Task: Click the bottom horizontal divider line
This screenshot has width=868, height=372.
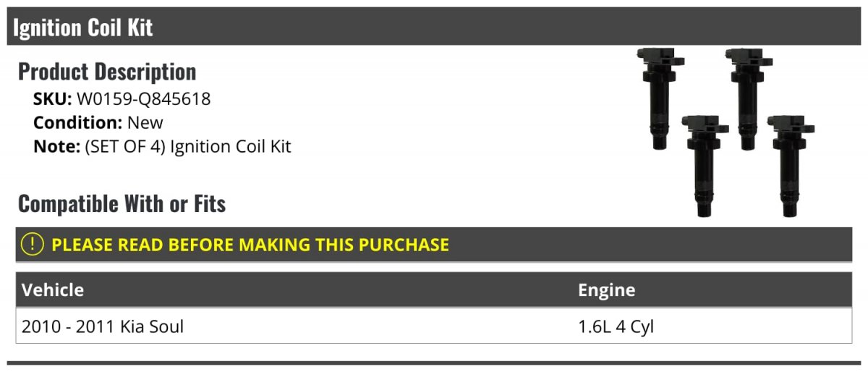Action: pyautogui.click(x=434, y=363)
